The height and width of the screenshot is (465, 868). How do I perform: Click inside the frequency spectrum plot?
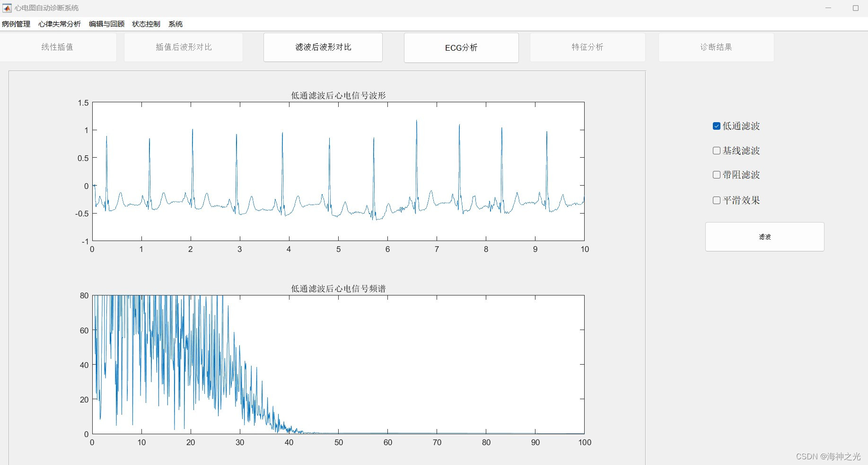pyautogui.click(x=338, y=365)
